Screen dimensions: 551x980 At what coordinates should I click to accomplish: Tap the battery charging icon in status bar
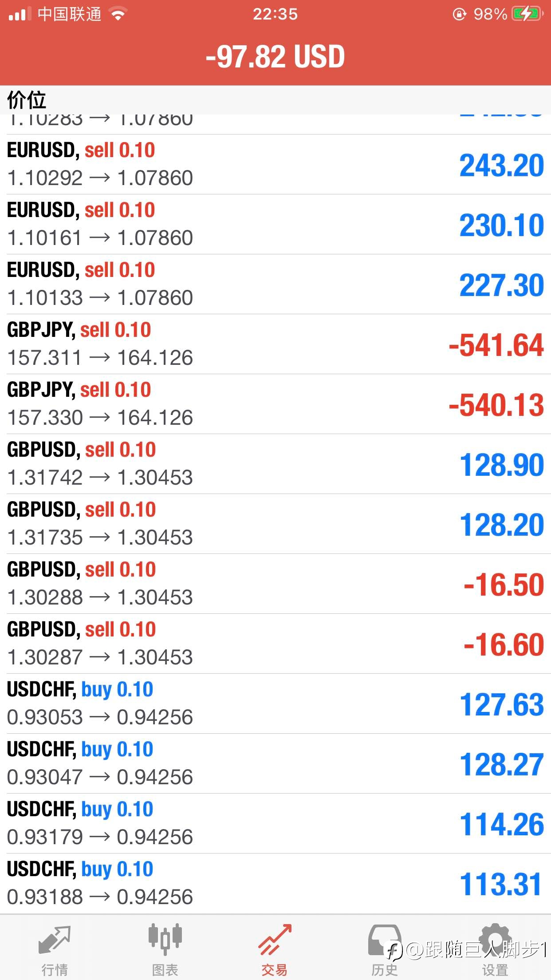tap(528, 14)
